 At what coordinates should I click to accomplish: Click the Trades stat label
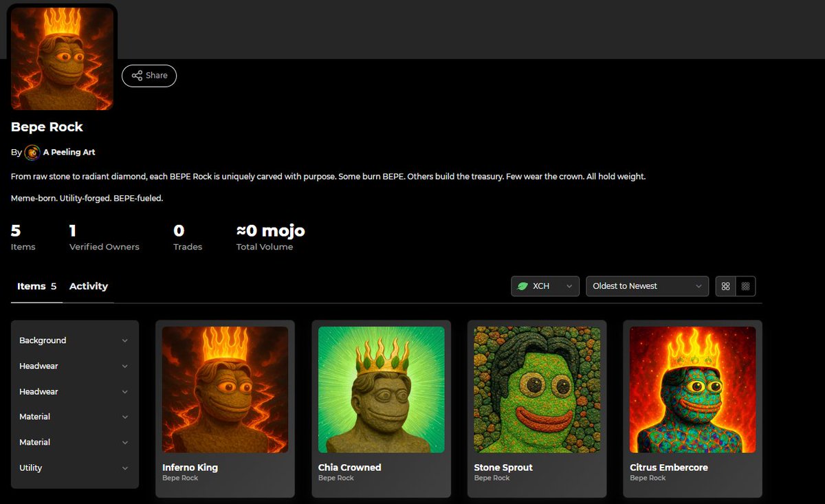pos(188,247)
